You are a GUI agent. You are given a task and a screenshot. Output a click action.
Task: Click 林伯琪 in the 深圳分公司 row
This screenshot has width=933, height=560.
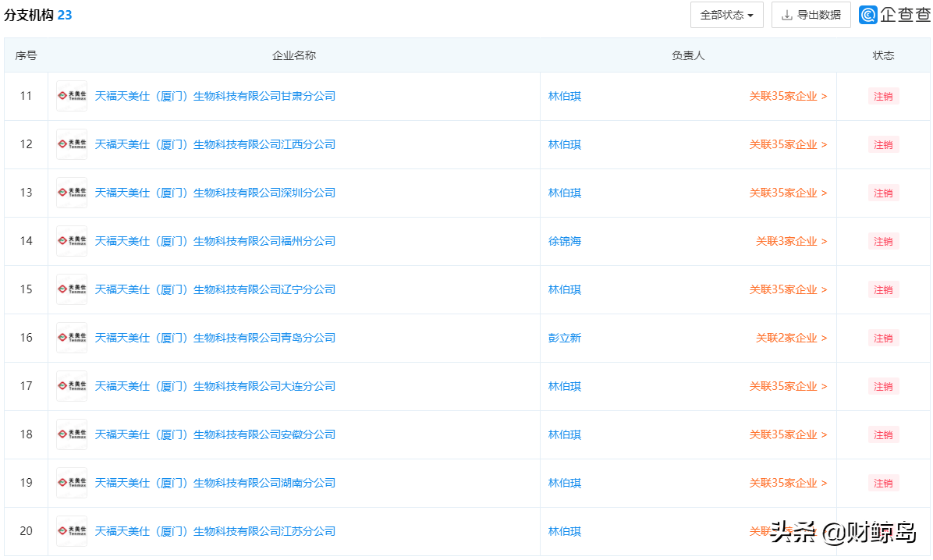point(564,192)
